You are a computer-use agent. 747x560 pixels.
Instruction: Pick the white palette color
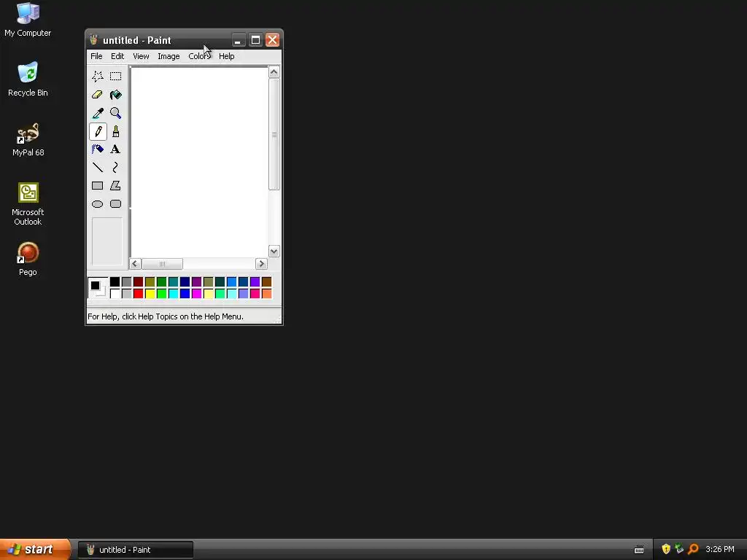pos(115,293)
